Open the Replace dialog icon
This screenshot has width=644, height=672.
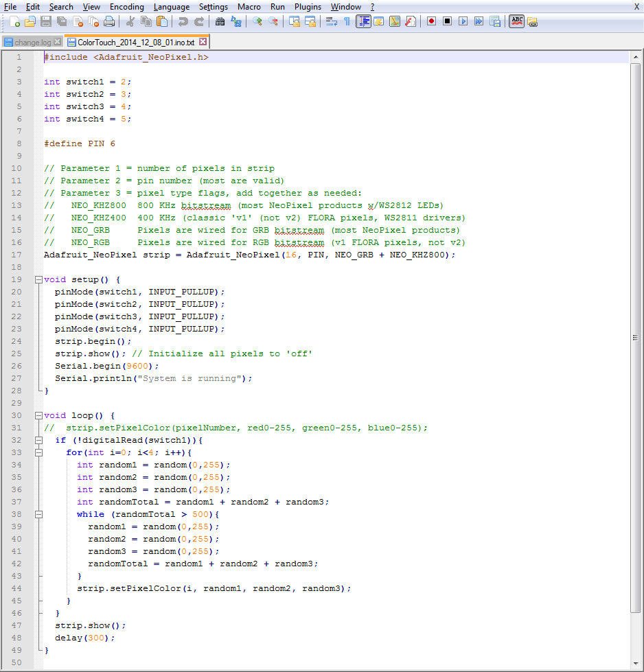pos(235,21)
